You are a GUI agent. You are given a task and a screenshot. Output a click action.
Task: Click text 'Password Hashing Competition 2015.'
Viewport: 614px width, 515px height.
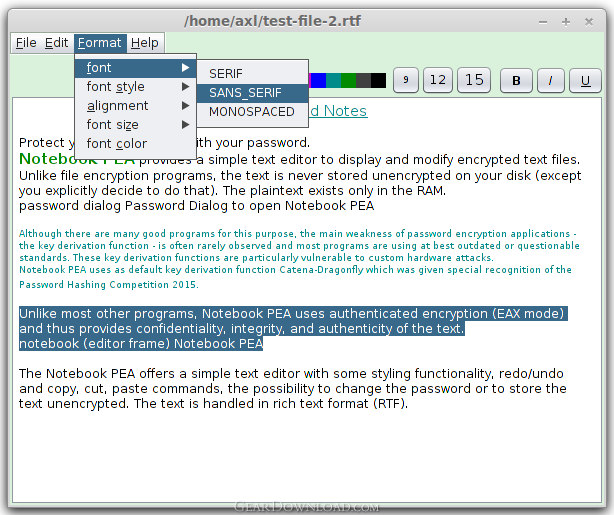[109, 285]
